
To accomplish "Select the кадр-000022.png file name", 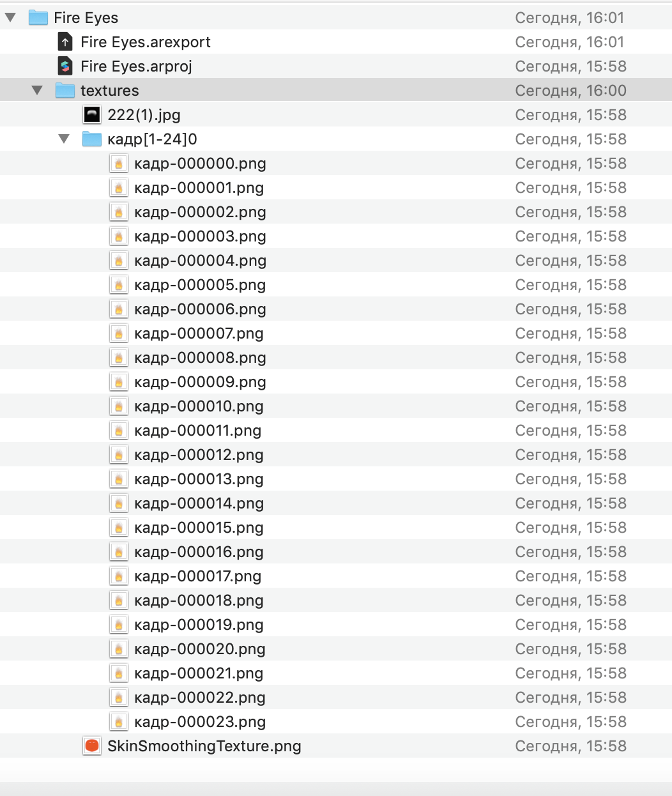I will [x=200, y=698].
